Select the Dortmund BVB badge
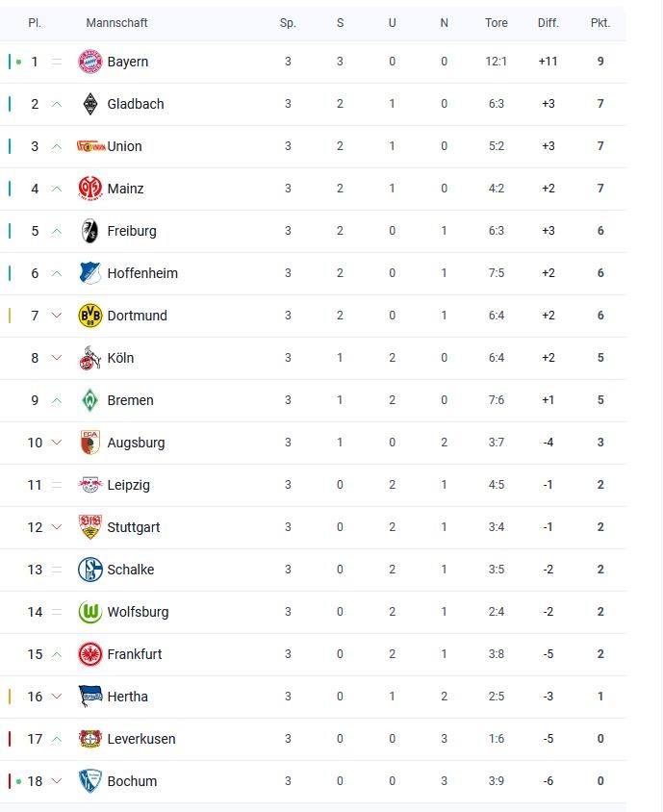The height and width of the screenshot is (812, 663). pyautogui.click(x=90, y=316)
